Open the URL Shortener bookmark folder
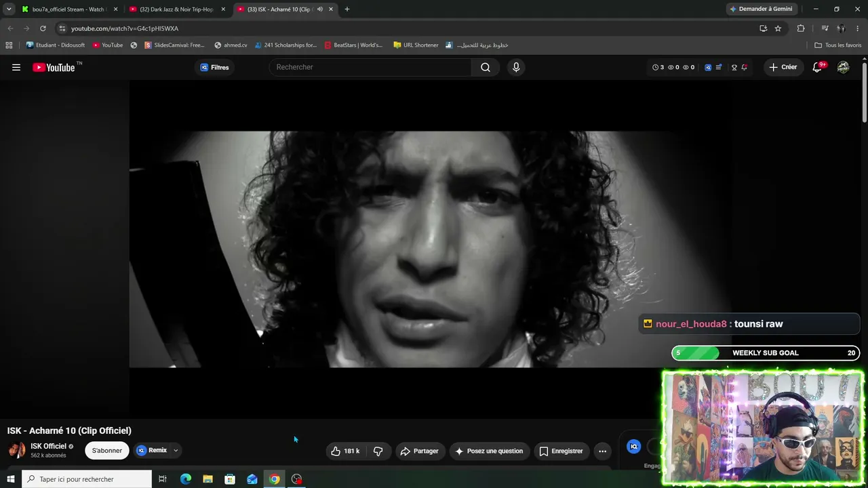 pos(416,45)
